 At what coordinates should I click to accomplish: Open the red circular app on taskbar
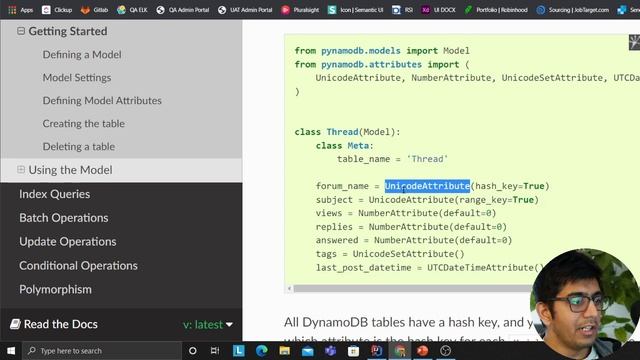pyautogui.click(x=422, y=351)
